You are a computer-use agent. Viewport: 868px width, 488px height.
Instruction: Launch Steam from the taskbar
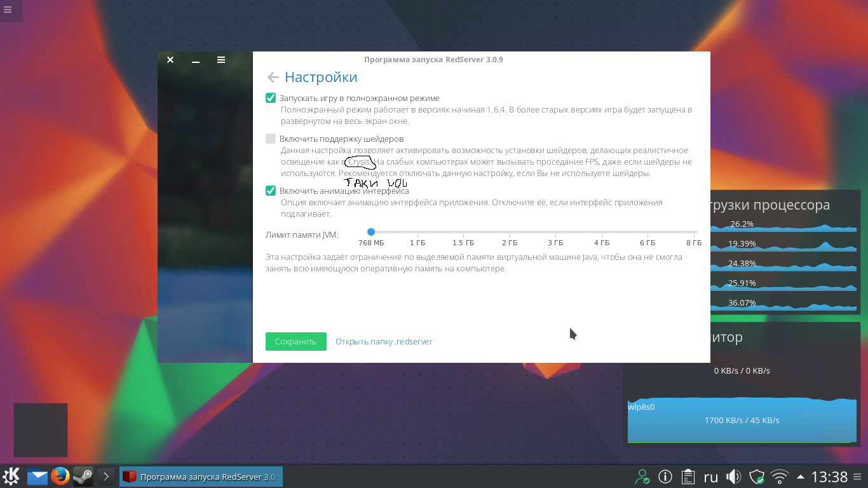click(x=83, y=476)
